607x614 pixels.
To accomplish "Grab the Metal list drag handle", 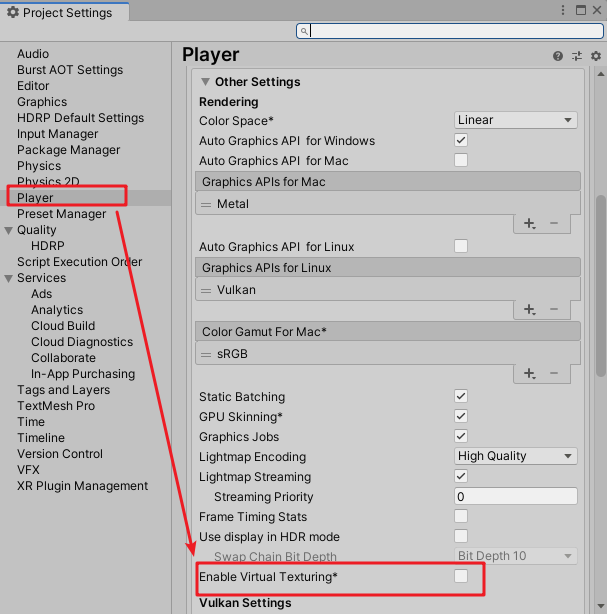I will coord(206,204).
